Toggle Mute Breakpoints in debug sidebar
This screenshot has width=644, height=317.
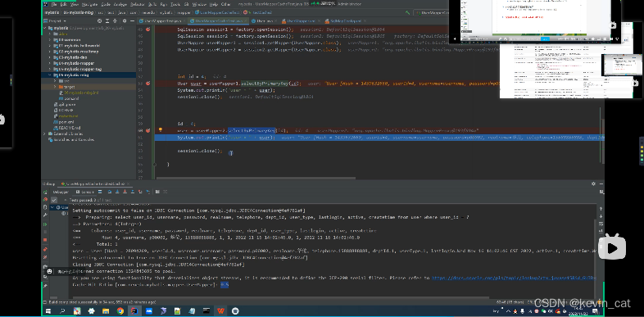coord(45,257)
